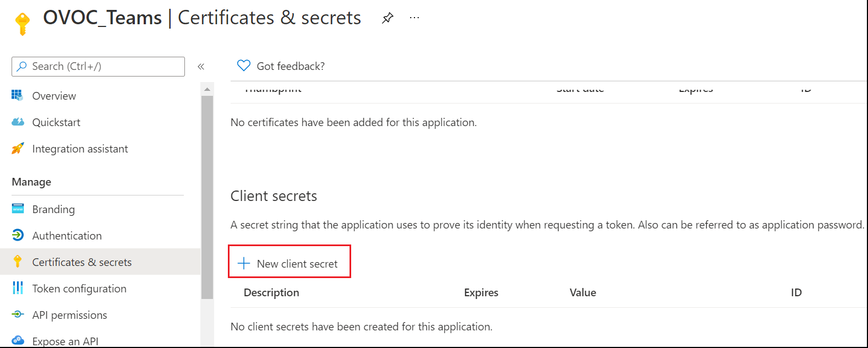Click the Branding icon in sidebar
Screen dimensions: 868x348
point(18,209)
